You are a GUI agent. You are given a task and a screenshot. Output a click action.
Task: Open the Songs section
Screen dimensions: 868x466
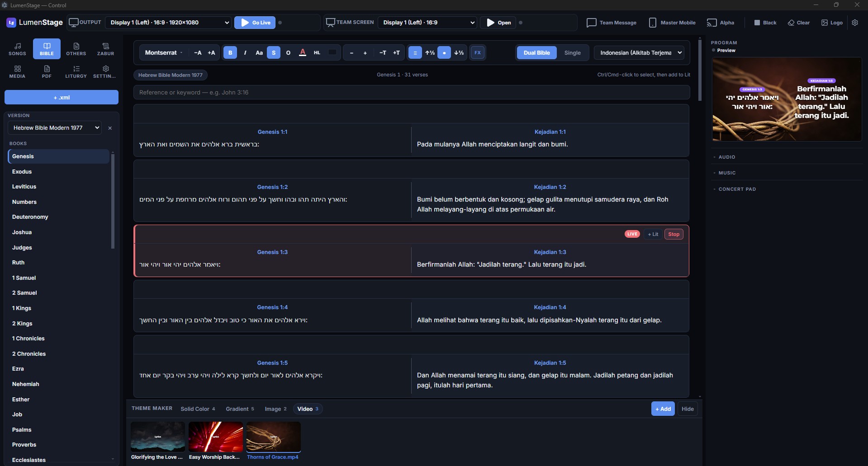pos(17,49)
